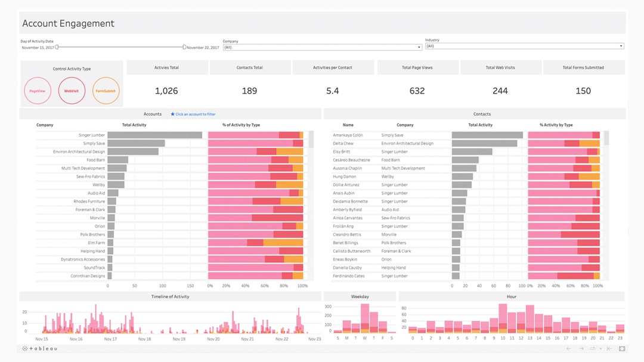Select the Amankaya Colón contact row
This screenshot has height=362, width=644.
(x=348, y=135)
